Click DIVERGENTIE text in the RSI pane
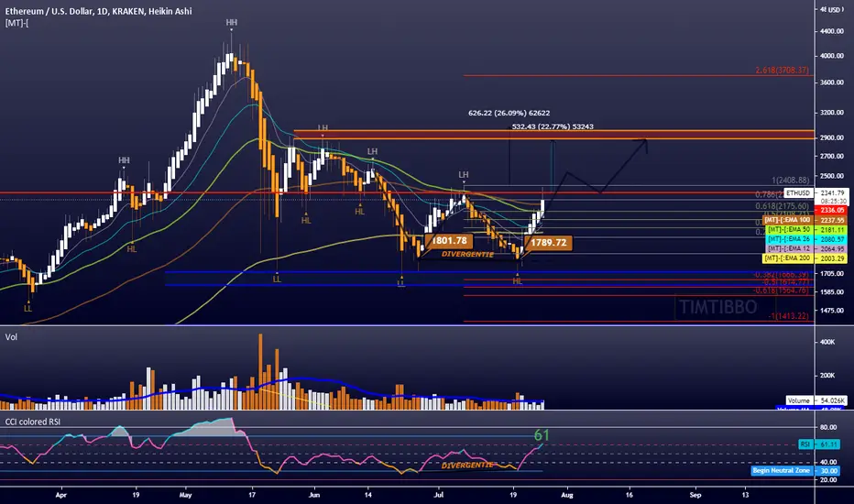Screen dimensions: 854x504 (467, 466)
